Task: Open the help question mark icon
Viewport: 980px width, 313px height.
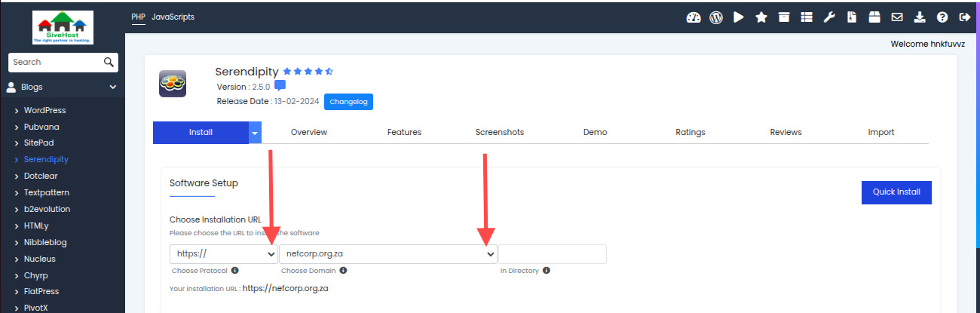Action: (x=942, y=17)
